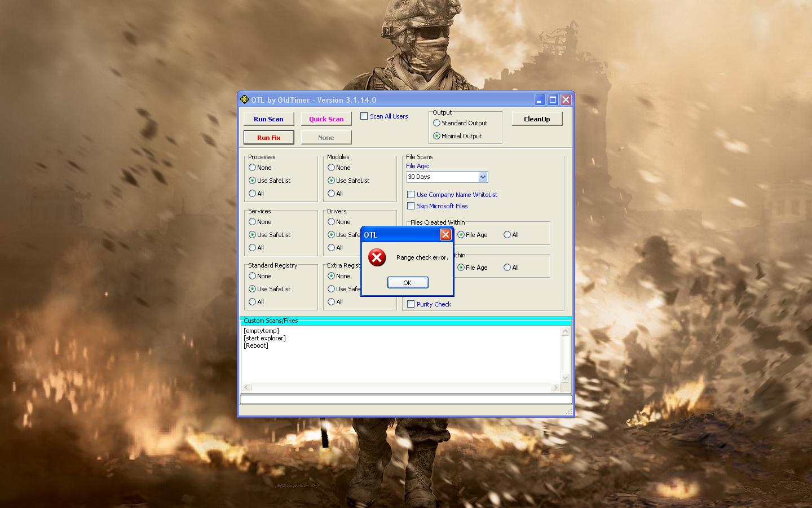The width and height of the screenshot is (812, 508).
Task: Open the File Age dropdown showing 30 Days
Action: [483, 177]
